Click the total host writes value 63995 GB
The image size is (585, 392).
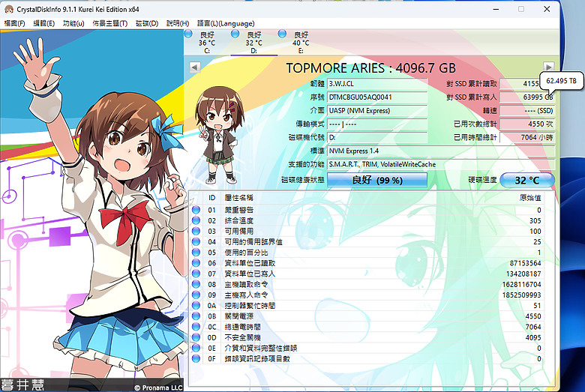point(526,97)
